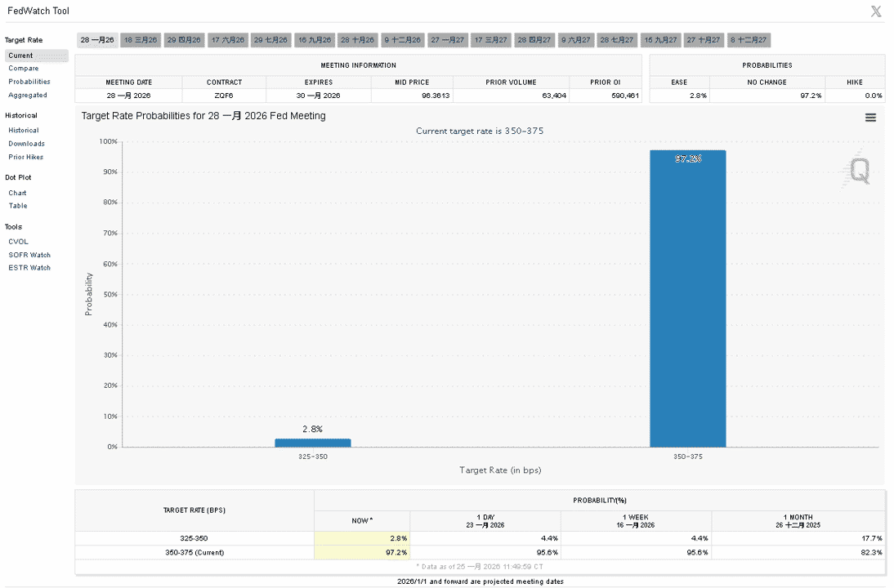Viewport: 894px width, 588px height.
Task: Select the 18 三月26 meeting tab
Action: coord(141,40)
